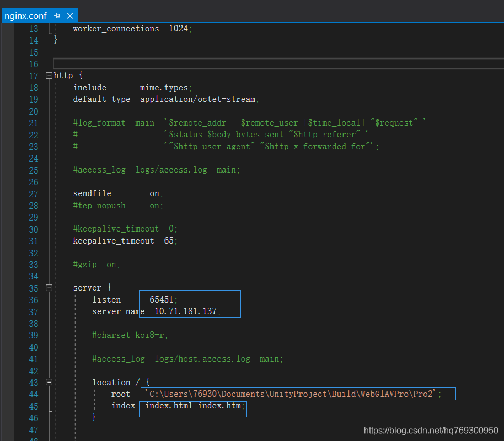
Task: Click '#keepalive_timeout' comment on line 30
Action: [x=116, y=229]
